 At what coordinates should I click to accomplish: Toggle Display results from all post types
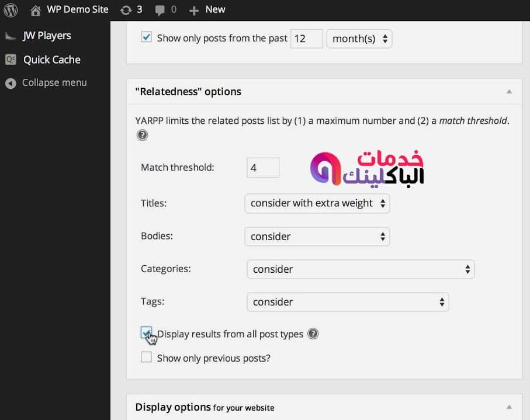(146, 333)
